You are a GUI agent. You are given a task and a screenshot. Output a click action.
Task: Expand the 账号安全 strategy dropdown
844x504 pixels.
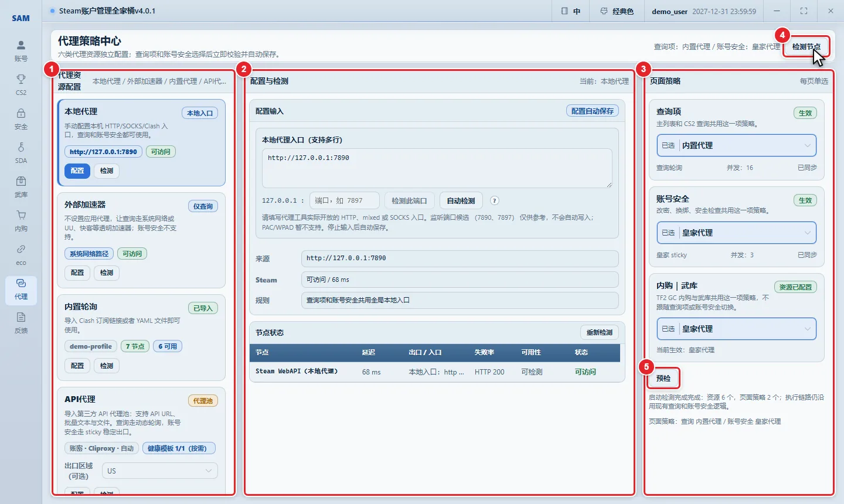point(736,233)
